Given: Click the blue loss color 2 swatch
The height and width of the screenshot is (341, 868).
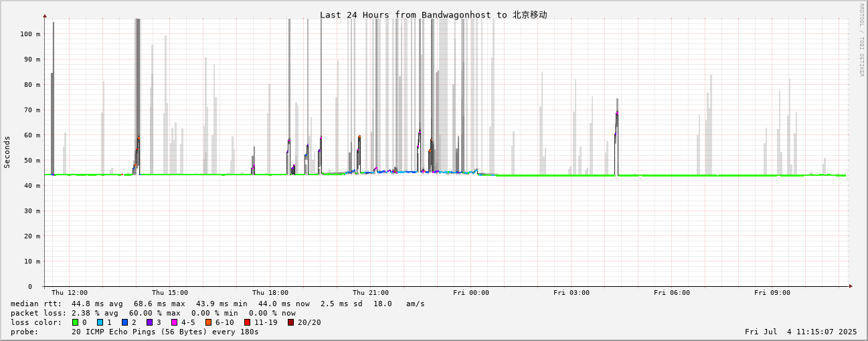Looking at the screenshot, I should coord(124,322).
